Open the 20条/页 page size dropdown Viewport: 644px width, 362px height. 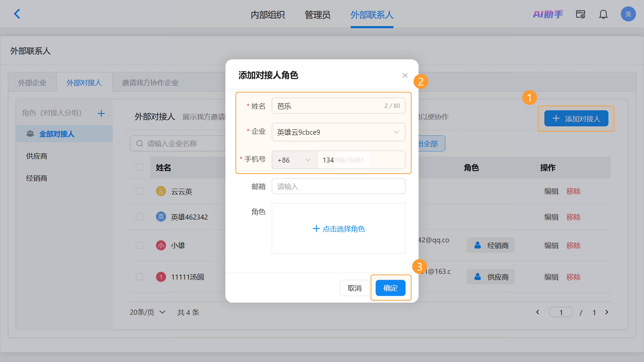point(148,312)
